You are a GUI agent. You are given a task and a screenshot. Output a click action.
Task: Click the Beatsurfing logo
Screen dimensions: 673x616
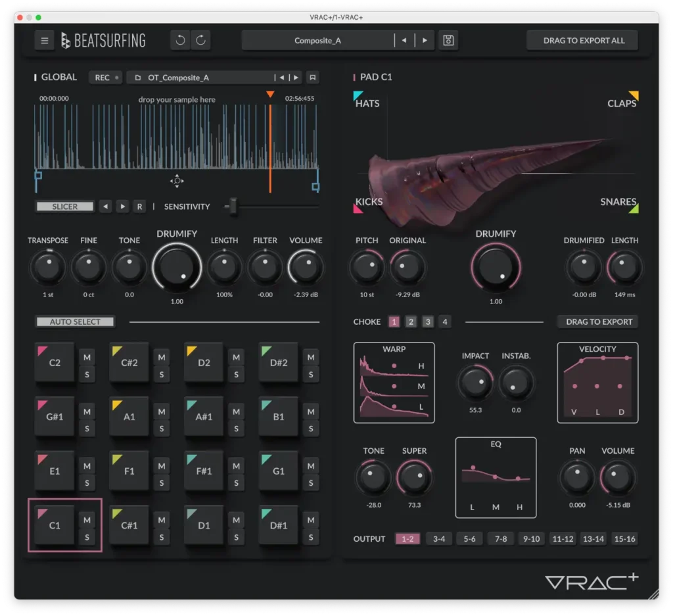103,41
